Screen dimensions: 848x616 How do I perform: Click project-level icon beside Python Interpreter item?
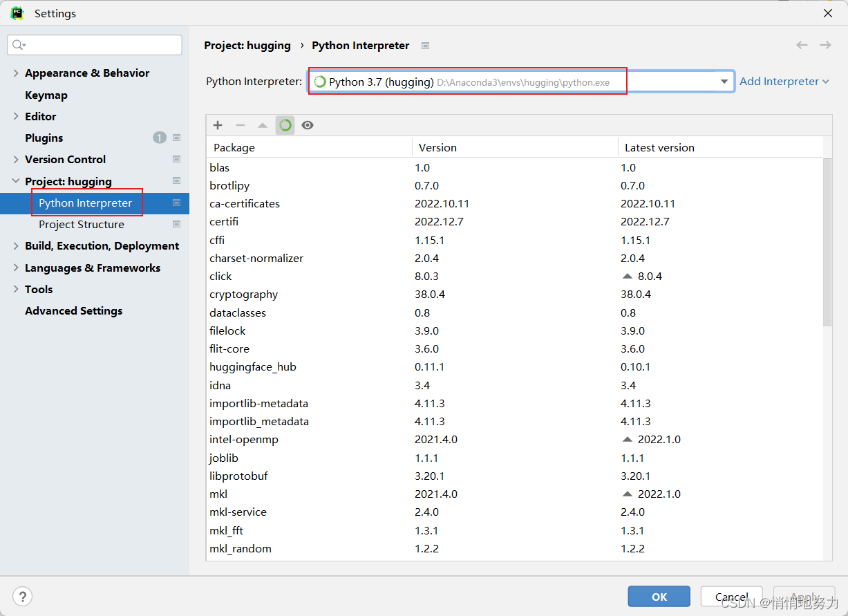click(176, 203)
